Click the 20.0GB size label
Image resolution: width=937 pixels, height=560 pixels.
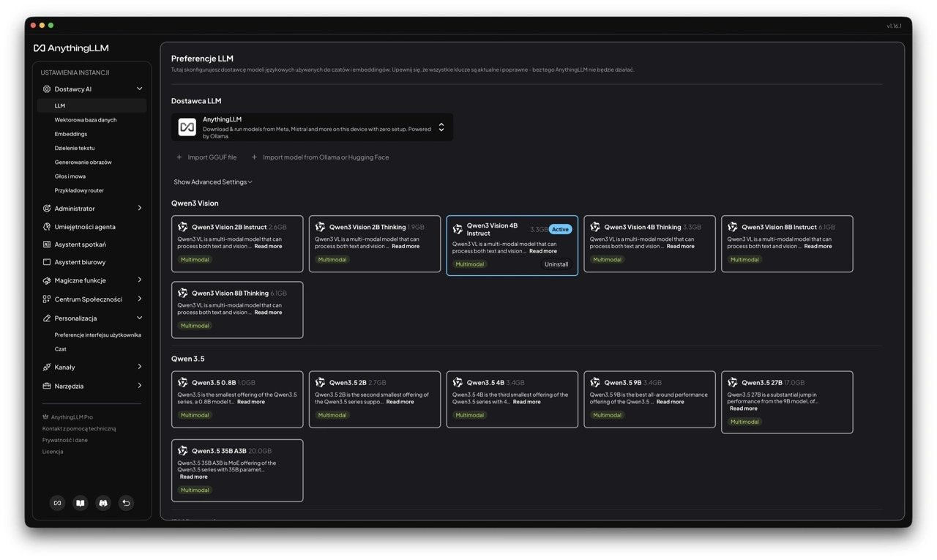(260, 451)
